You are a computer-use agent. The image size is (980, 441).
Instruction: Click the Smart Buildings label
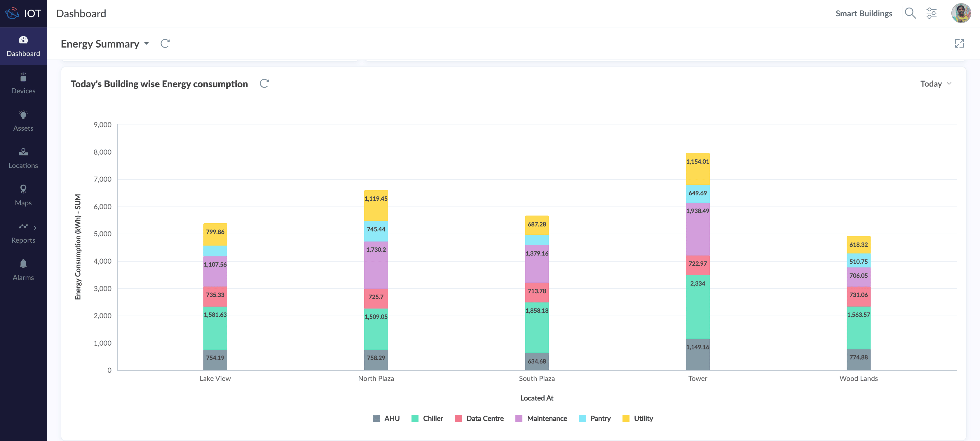click(x=864, y=13)
